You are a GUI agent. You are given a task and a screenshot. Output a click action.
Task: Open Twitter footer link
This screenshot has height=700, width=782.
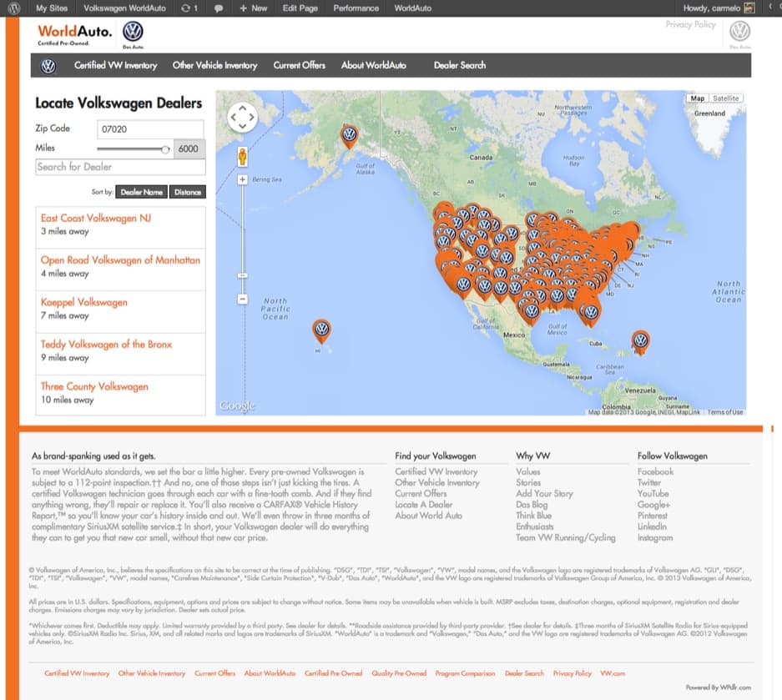coord(648,482)
